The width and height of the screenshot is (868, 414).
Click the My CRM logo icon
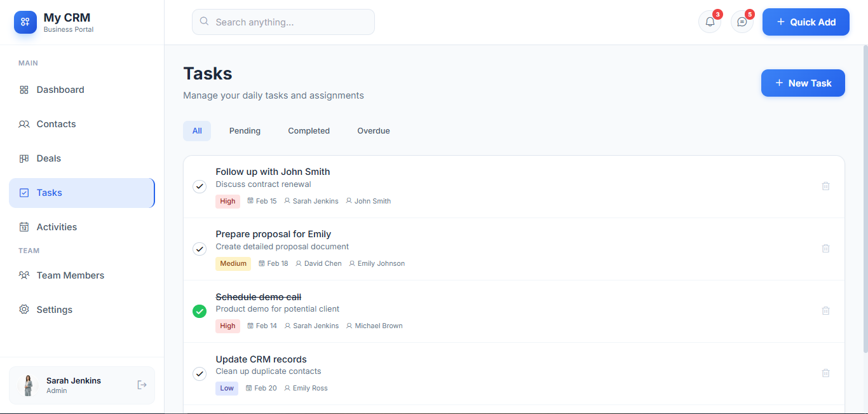pos(25,22)
